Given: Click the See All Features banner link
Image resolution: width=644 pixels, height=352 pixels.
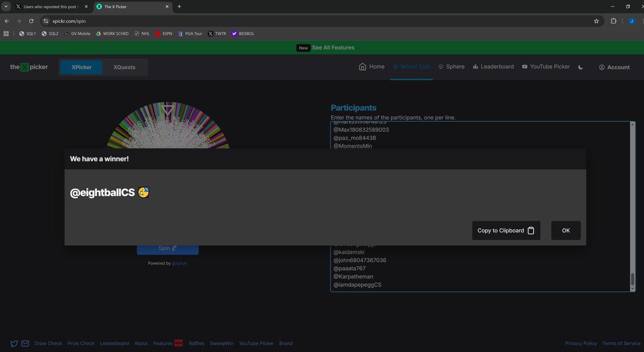Looking at the screenshot, I should click(x=333, y=48).
